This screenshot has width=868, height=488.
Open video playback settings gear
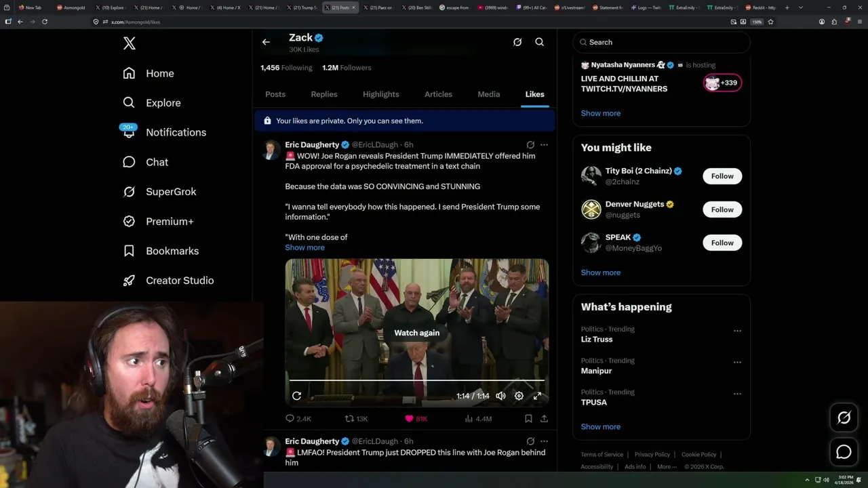pos(519,396)
